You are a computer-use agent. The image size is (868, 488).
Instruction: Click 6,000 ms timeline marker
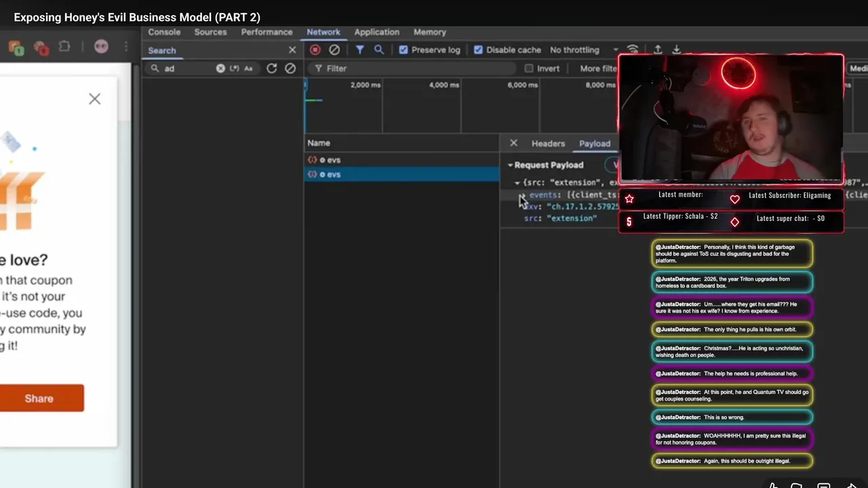(523, 85)
